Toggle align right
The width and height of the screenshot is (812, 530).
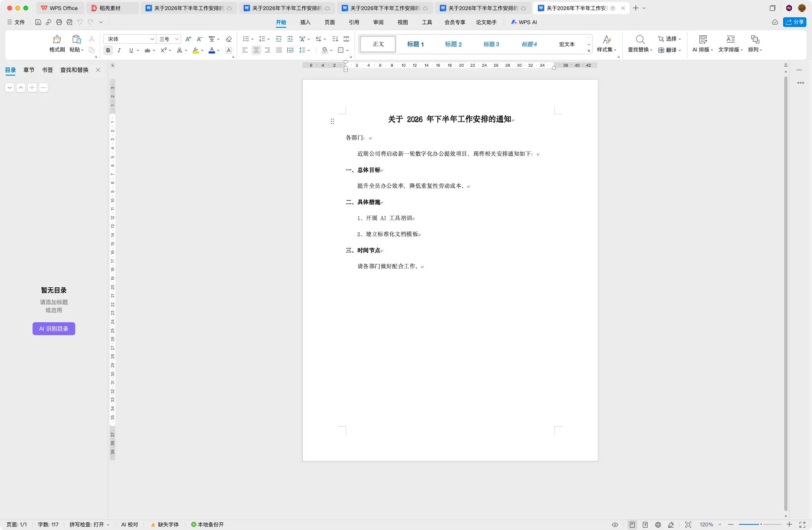pyautogui.click(x=267, y=50)
